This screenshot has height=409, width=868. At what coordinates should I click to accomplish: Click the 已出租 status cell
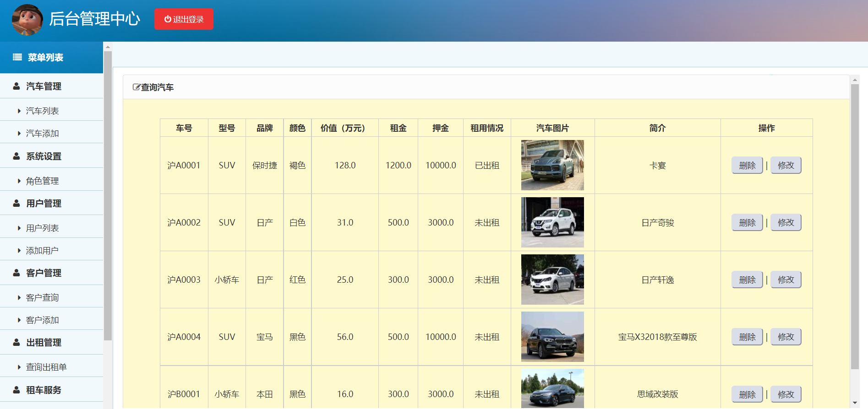pyautogui.click(x=487, y=165)
